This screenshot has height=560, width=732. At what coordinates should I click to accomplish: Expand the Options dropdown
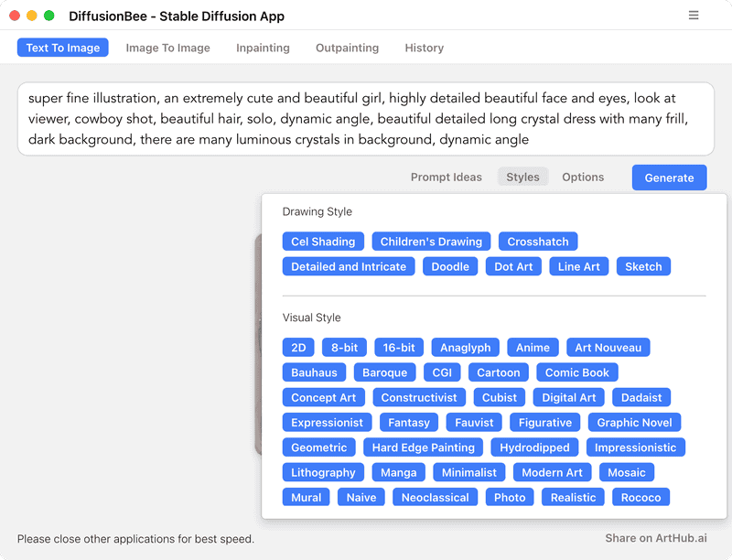[x=583, y=178]
